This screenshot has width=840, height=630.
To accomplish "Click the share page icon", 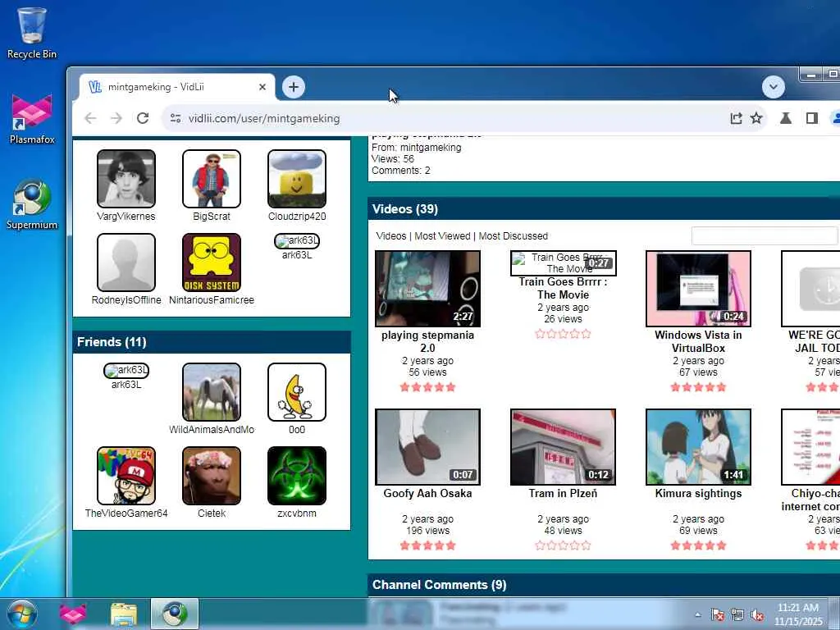I will (736, 118).
